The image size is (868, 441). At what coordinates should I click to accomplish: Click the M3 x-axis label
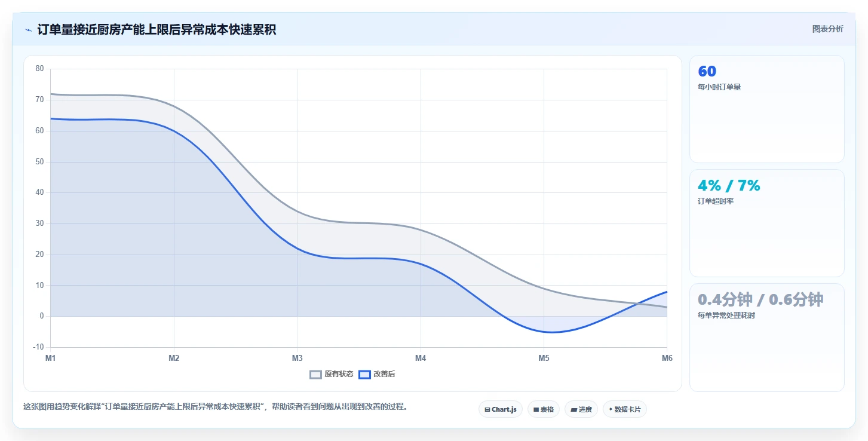[297, 359]
